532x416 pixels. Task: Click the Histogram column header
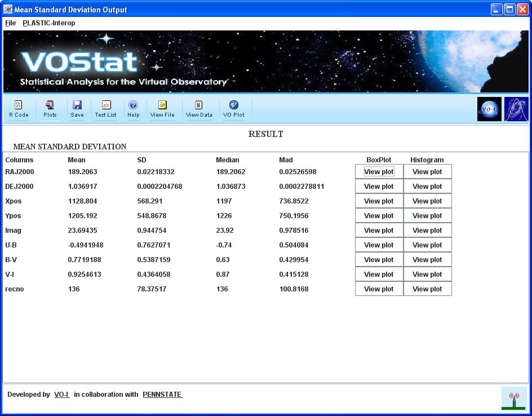click(x=427, y=160)
